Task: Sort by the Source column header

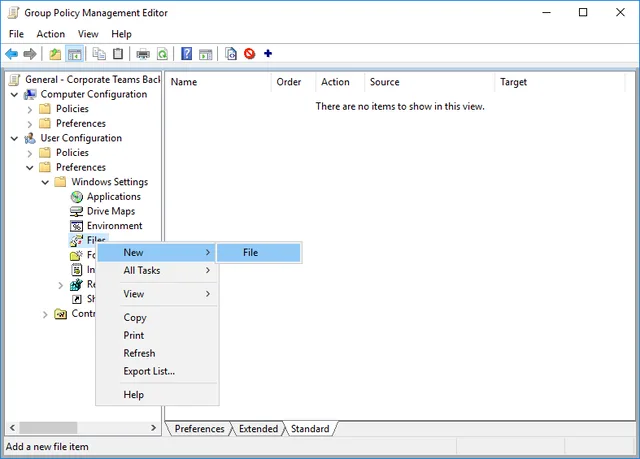Action: [429, 82]
